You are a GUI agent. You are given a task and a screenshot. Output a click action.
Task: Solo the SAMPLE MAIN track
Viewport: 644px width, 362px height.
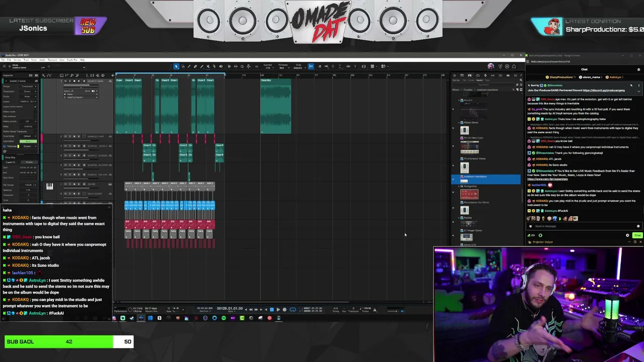[x=70, y=81]
